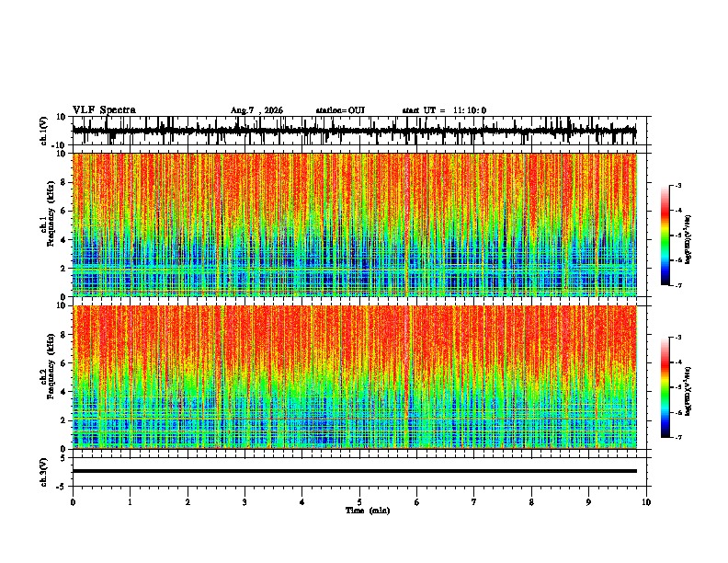Click the time axis tick label "9"
The image size is (728, 563).
[588, 502]
